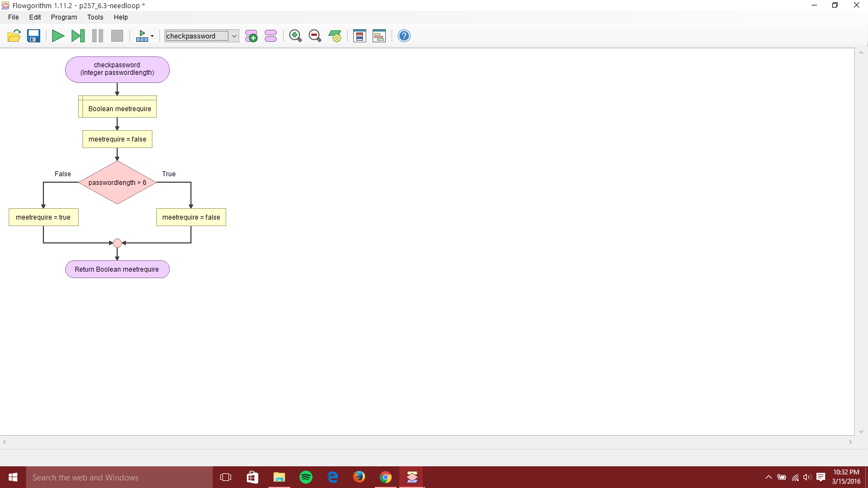The width and height of the screenshot is (868, 488).
Task: Stop program execution
Action: click(x=117, y=36)
